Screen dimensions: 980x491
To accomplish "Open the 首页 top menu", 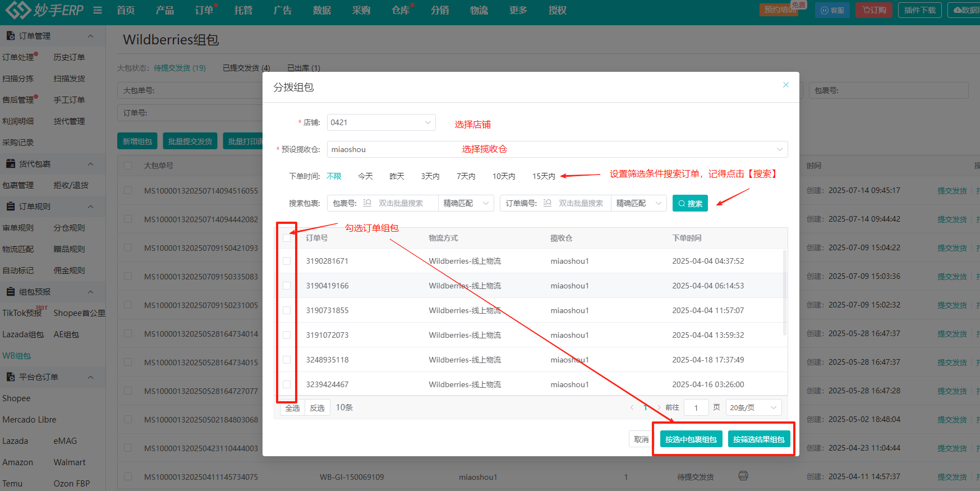I will pos(126,10).
